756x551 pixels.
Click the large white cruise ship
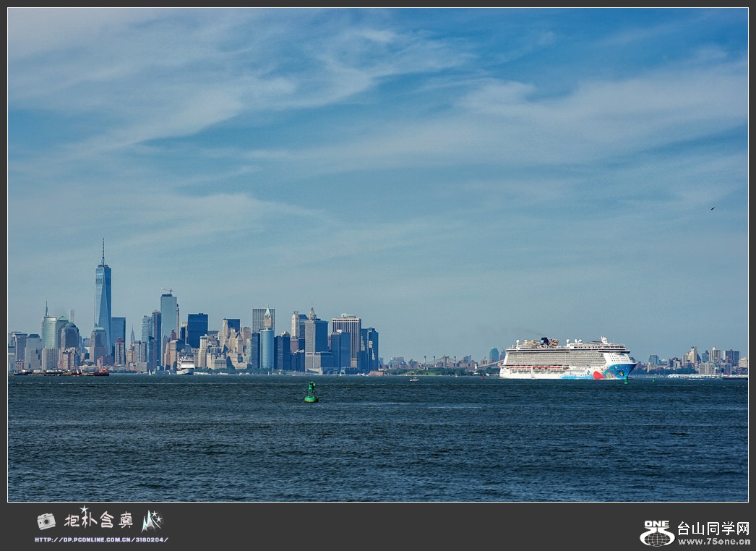pyautogui.click(x=567, y=359)
